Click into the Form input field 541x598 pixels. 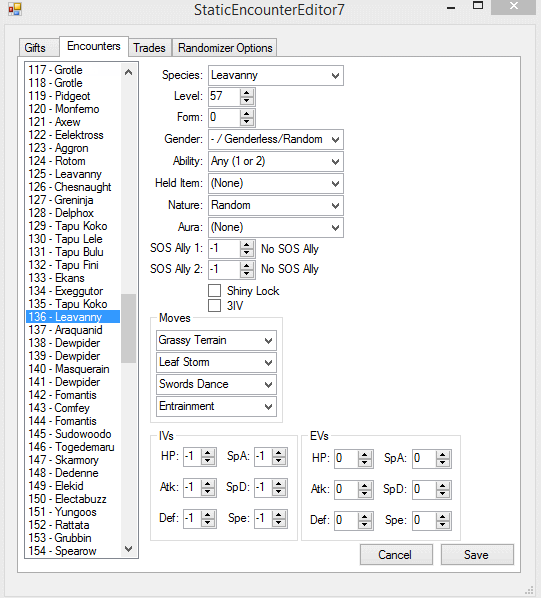coord(225,117)
